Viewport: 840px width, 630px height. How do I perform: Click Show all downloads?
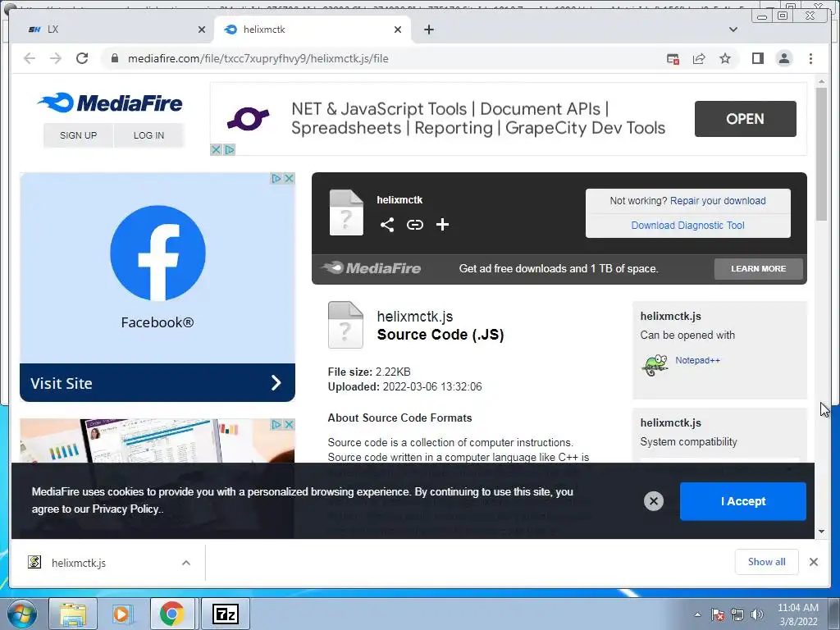pos(767,562)
